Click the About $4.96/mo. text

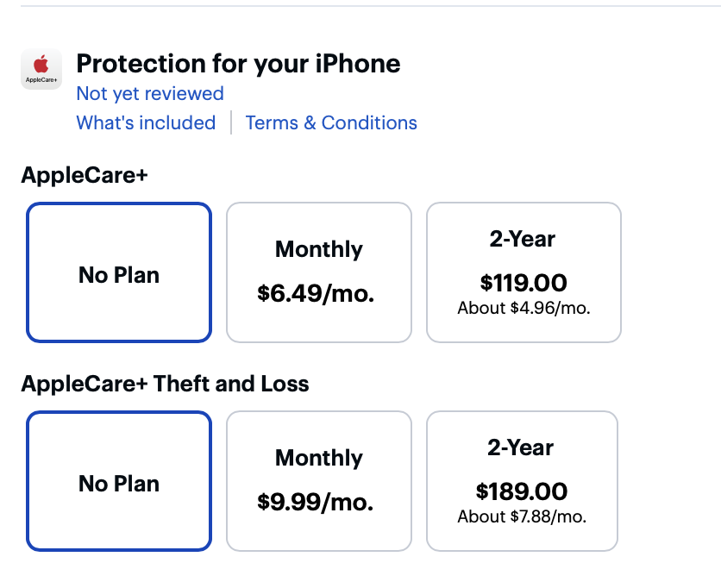tap(524, 307)
